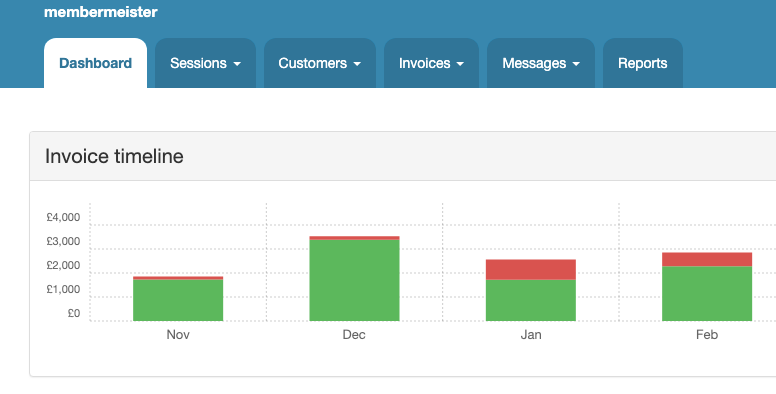
Task: Click the £1,000 axis value
Action: point(63,289)
